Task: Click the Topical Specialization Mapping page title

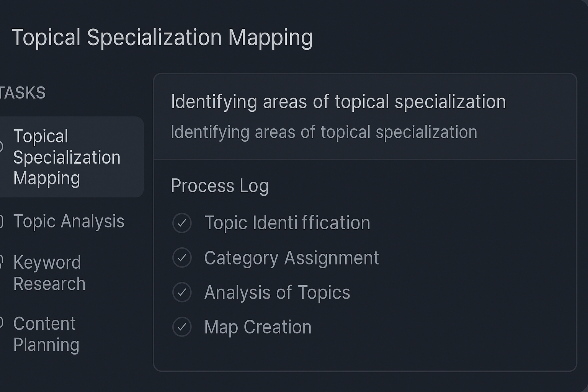Action: tap(162, 38)
